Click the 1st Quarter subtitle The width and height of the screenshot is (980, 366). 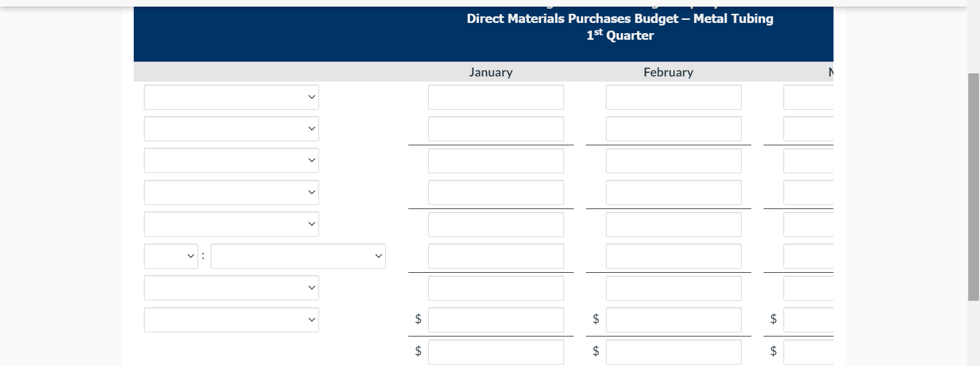point(620,35)
